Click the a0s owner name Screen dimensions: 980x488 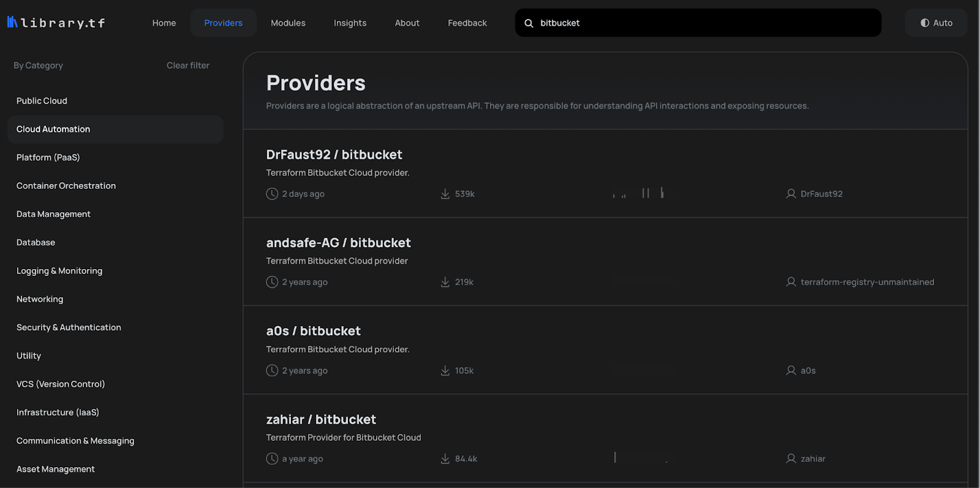808,370
